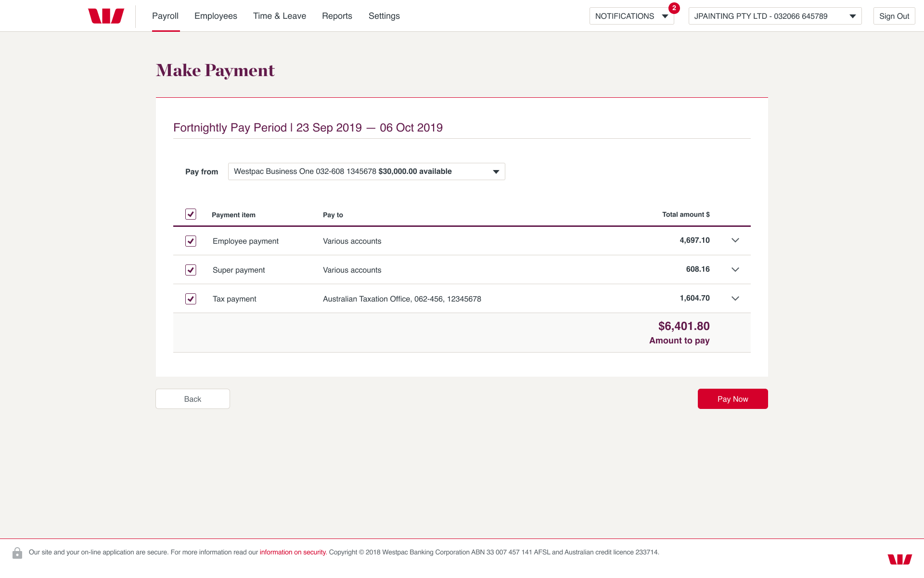Expand Tax payment details chevron
This screenshot has height=578, width=924.
[735, 298]
